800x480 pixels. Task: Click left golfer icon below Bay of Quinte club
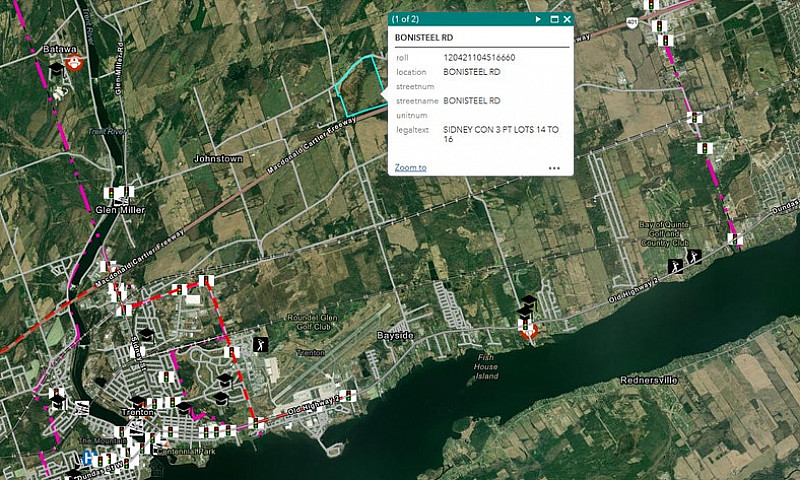(x=676, y=266)
